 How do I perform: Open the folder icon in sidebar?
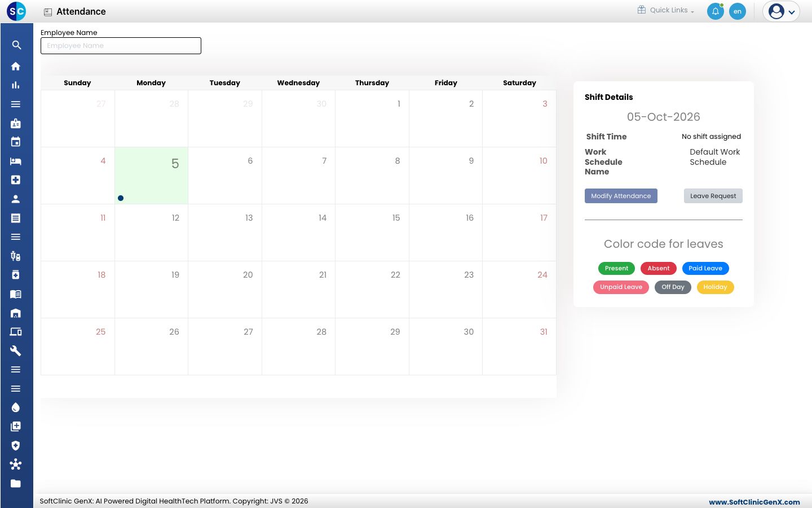coord(16,483)
